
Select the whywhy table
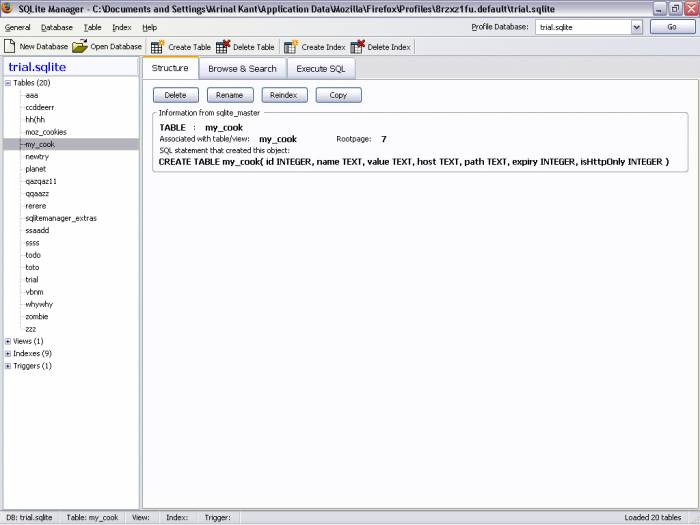pos(39,304)
